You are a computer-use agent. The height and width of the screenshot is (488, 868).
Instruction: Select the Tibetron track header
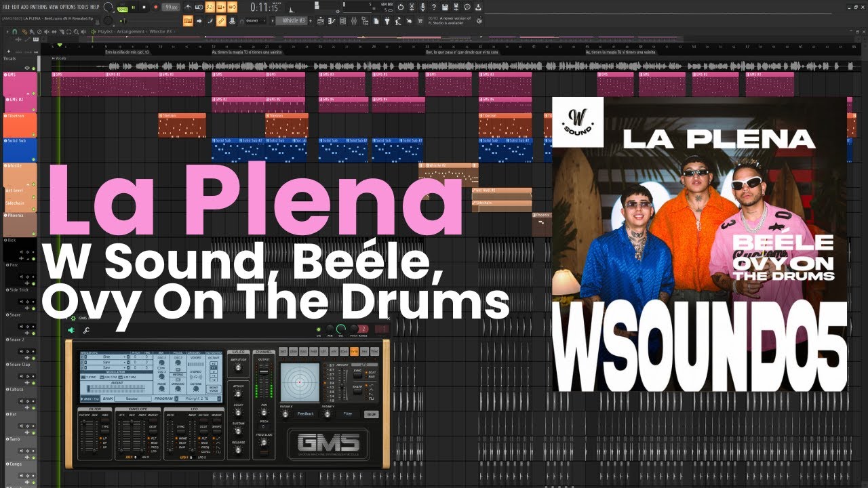(20, 125)
